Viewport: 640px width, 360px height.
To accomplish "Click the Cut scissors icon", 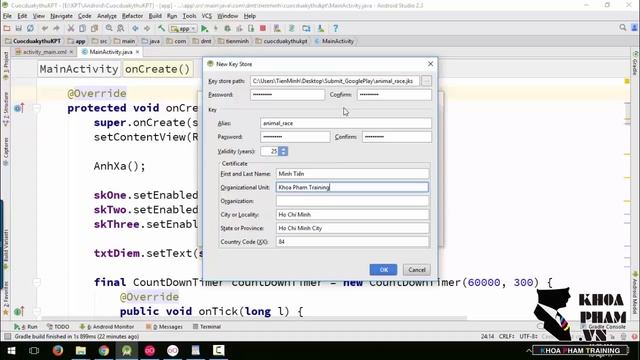I will click(x=71, y=28).
